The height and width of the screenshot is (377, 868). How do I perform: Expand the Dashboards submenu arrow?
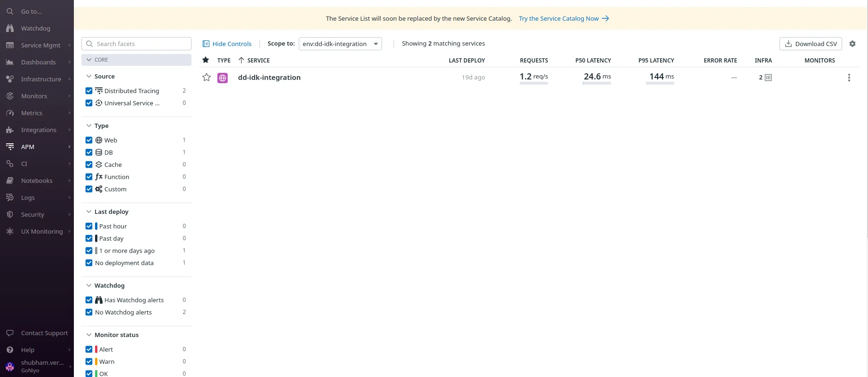[70, 62]
